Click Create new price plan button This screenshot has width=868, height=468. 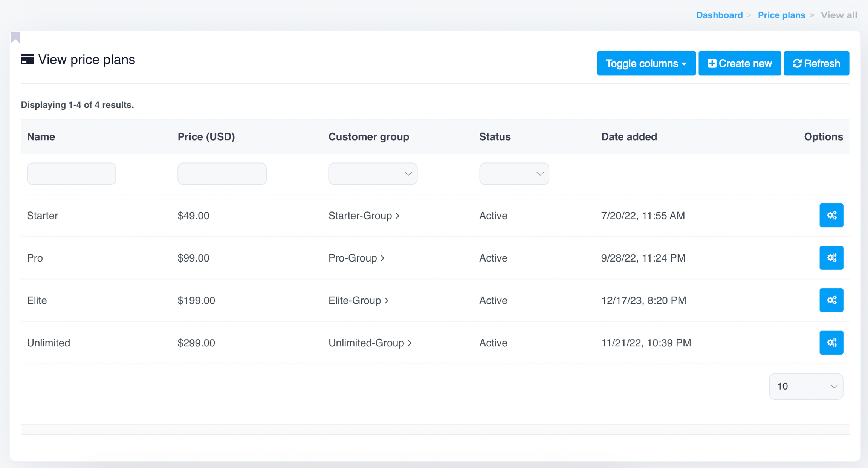pos(739,63)
